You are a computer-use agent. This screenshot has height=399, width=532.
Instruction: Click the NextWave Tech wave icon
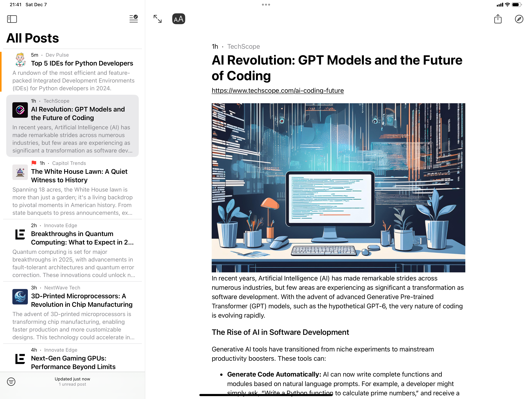pyautogui.click(x=20, y=297)
